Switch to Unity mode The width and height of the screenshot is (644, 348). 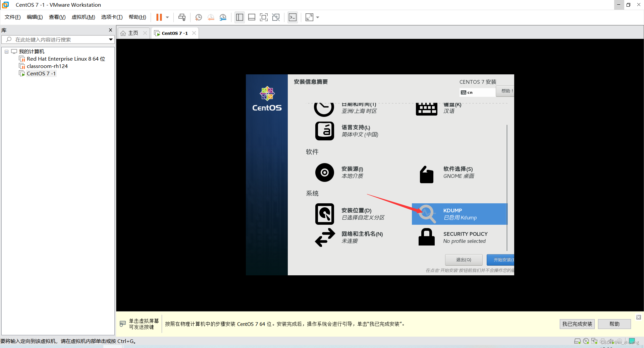pyautogui.click(x=276, y=17)
